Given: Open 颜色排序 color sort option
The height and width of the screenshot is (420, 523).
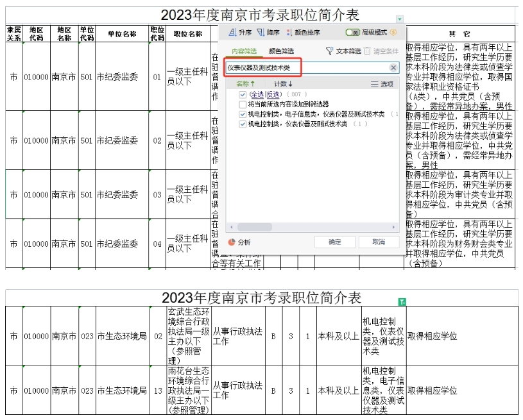Looking at the screenshot, I should pyautogui.click(x=289, y=33).
